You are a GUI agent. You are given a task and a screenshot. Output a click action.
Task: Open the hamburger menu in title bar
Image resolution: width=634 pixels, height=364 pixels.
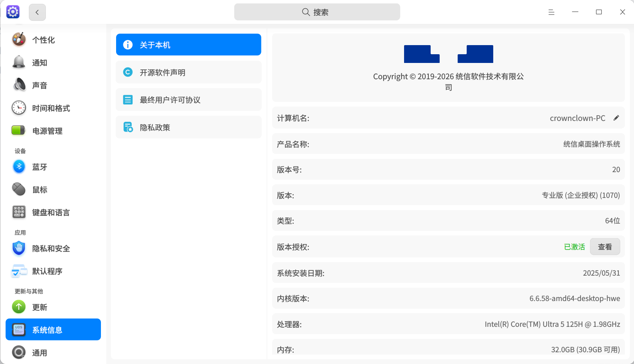[x=551, y=12]
